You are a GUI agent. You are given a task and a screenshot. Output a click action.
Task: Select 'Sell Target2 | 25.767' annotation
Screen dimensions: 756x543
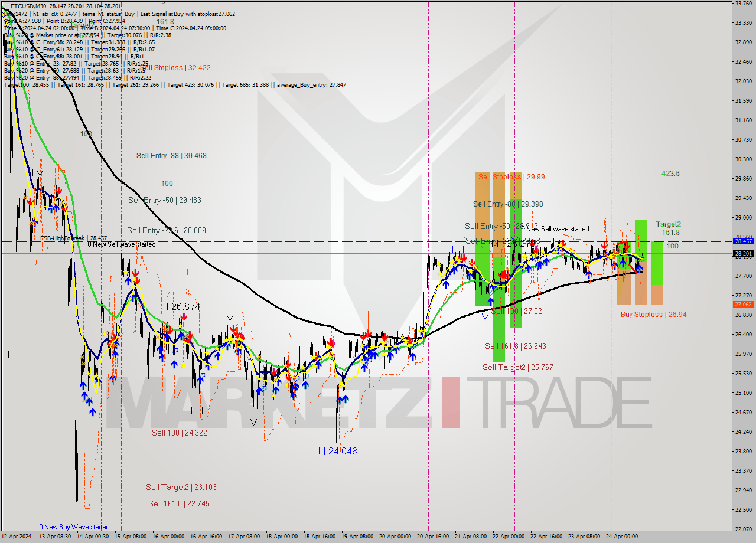point(518,368)
